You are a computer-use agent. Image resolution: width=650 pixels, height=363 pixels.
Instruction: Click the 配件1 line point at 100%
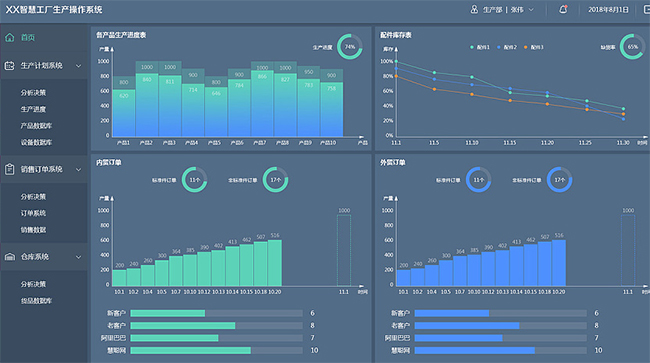(x=396, y=61)
